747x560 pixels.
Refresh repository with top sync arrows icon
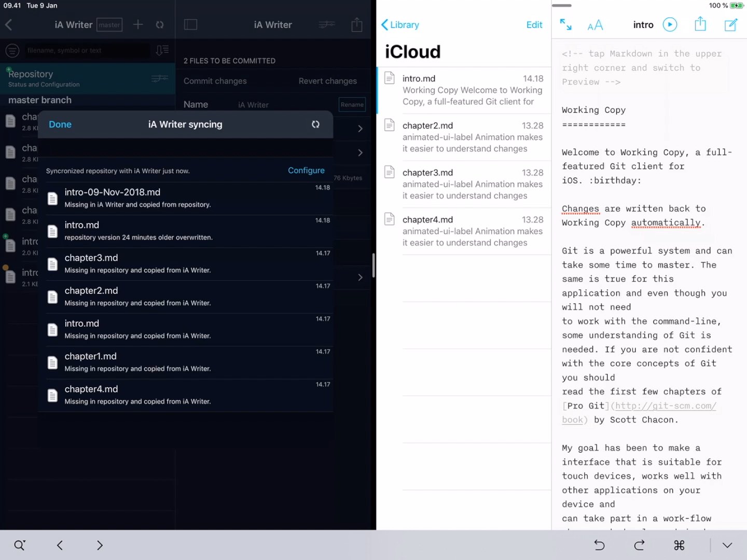pos(160,24)
